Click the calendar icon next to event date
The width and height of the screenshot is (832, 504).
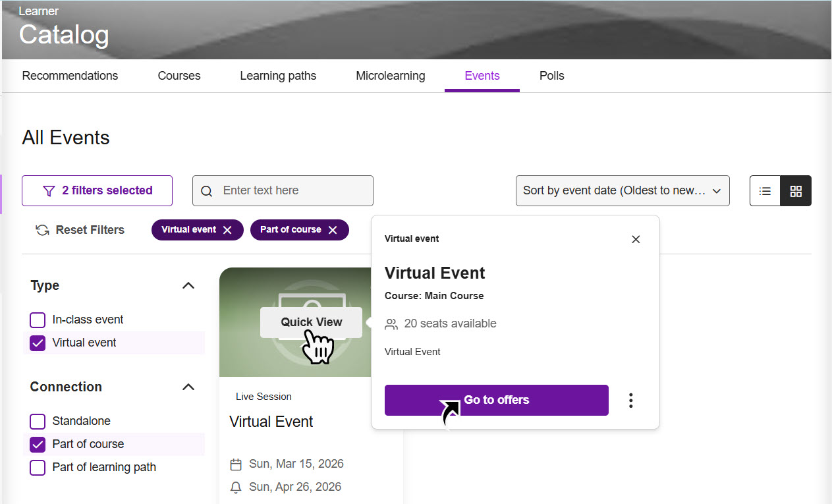pos(236,464)
